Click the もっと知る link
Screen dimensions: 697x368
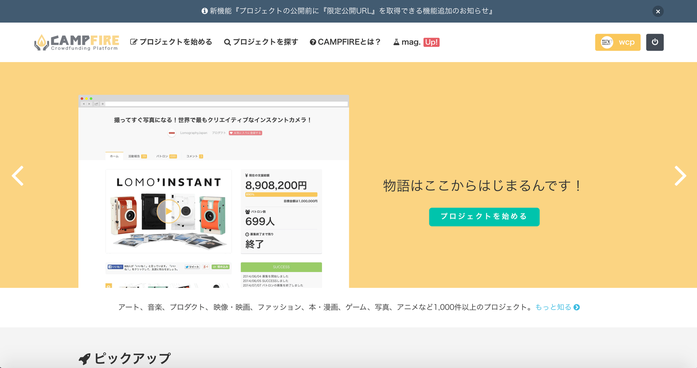[557, 307]
